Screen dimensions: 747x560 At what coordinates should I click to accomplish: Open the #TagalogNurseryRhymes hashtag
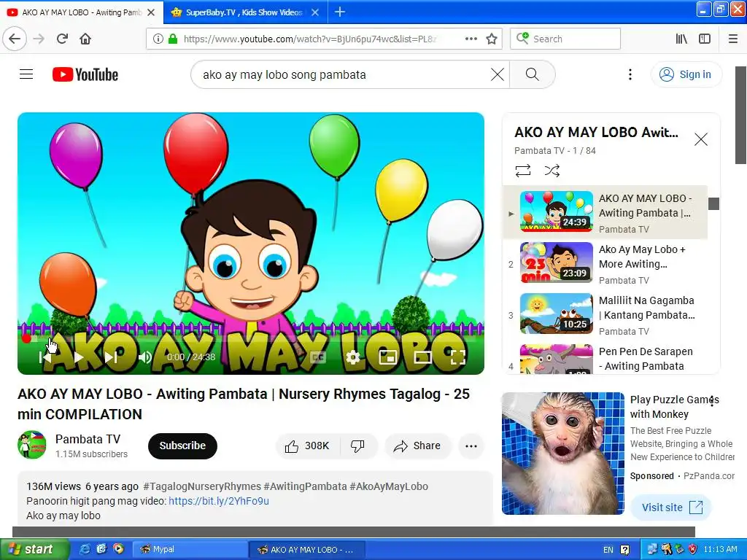pyautogui.click(x=202, y=486)
